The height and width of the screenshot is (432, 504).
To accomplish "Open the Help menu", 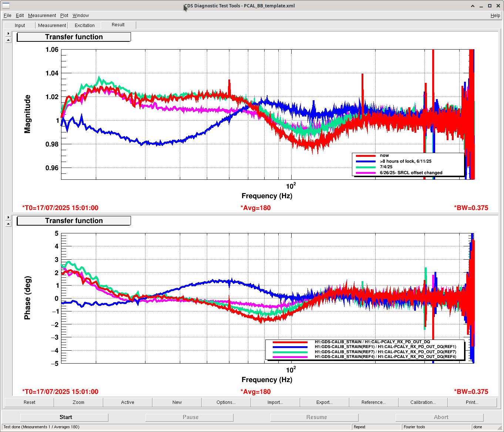I will [x=495, y=16].
